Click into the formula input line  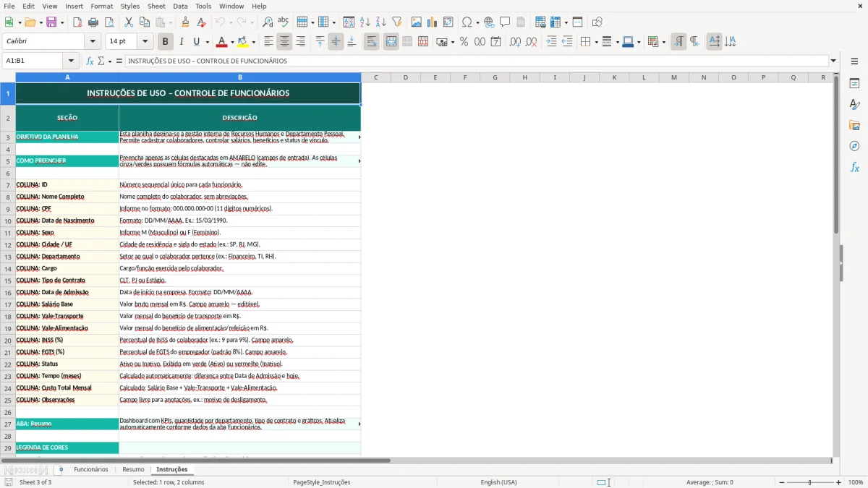tap(477, 61)
